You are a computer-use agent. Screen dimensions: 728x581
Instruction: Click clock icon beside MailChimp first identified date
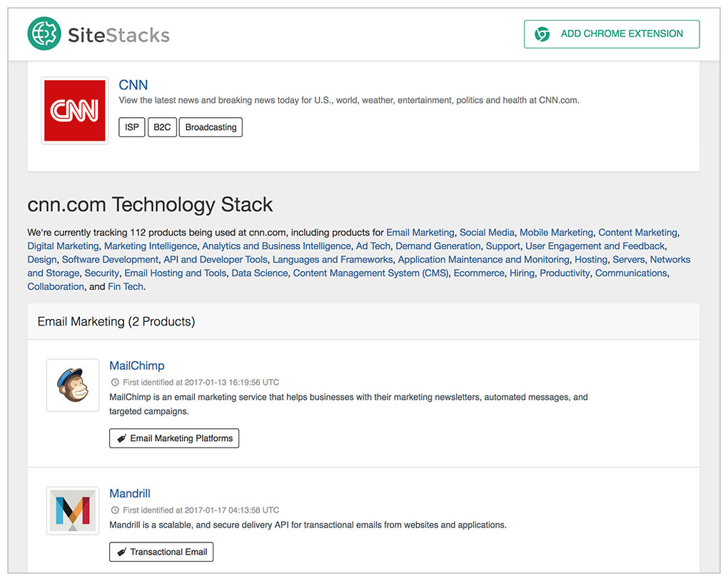click(115, 383)
